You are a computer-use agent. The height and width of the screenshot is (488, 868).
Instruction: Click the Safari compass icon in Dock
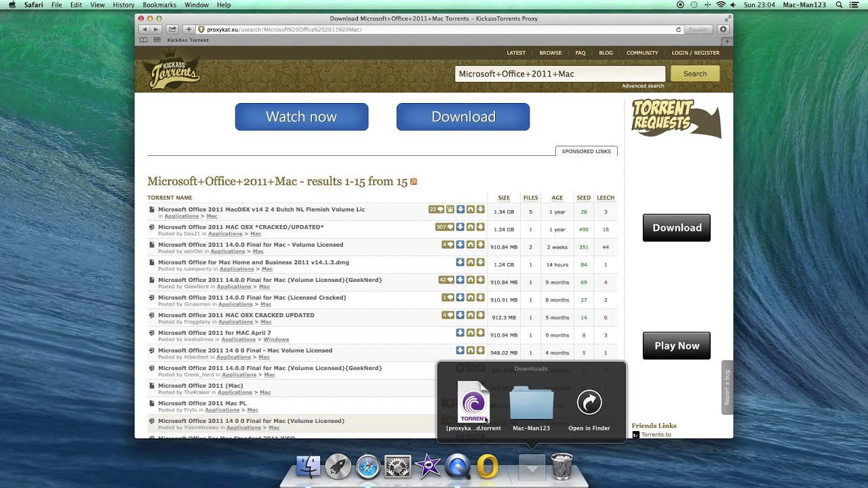pos(368,466)
